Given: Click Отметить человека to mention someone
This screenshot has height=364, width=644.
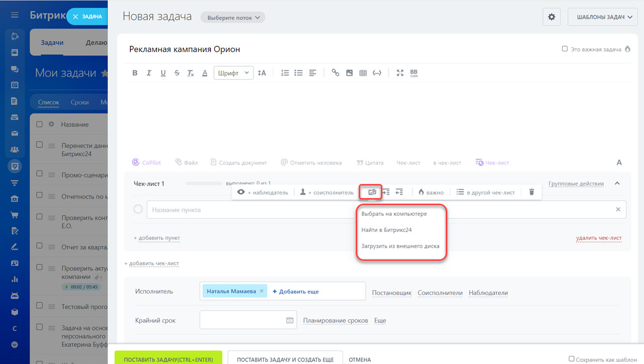Looking at the screenshot, I should pyautogui.click(x=311, y=162).
